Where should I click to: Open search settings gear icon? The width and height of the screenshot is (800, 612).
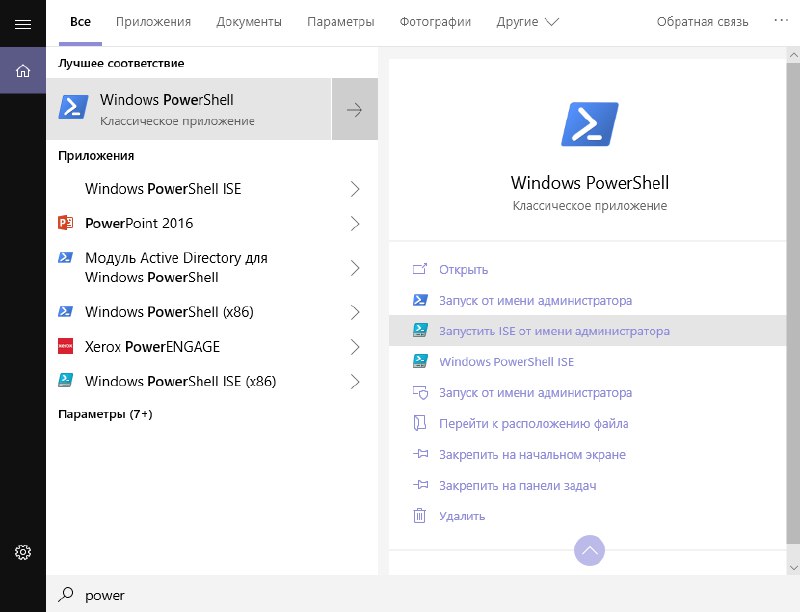(x=23, y=552)
